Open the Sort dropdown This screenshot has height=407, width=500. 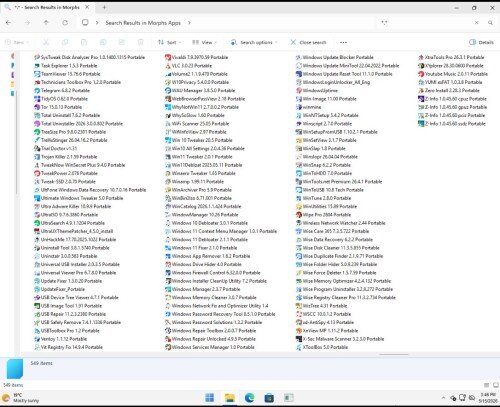pos(170,42)
